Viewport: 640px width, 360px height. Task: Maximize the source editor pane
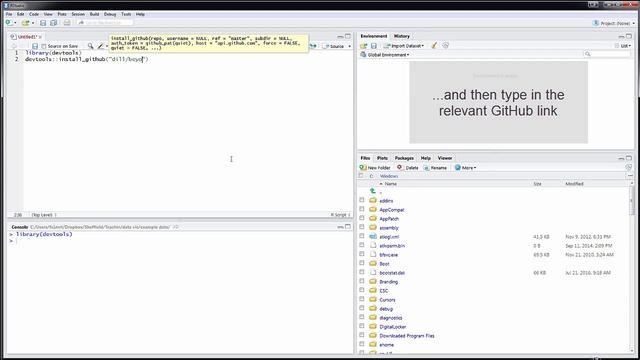pyautogui.click(x=348, y=36)
